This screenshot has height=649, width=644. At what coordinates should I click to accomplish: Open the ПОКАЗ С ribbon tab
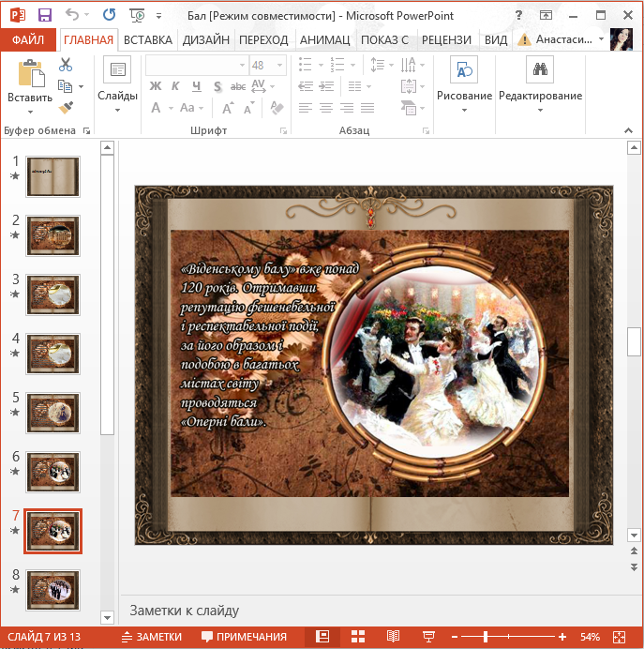(x=384, y=39)
